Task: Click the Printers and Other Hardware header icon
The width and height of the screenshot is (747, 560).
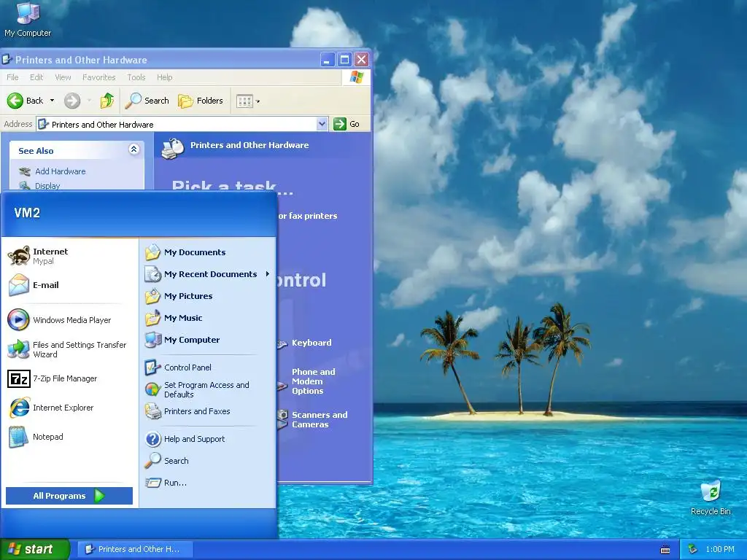Action: click(x=172, y=148)
